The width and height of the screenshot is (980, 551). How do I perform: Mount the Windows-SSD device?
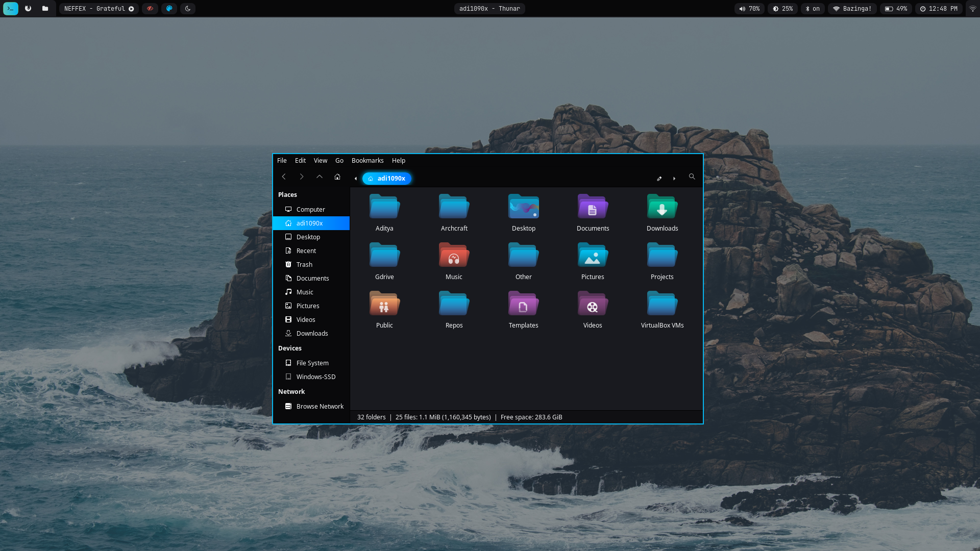pos(311,377)
